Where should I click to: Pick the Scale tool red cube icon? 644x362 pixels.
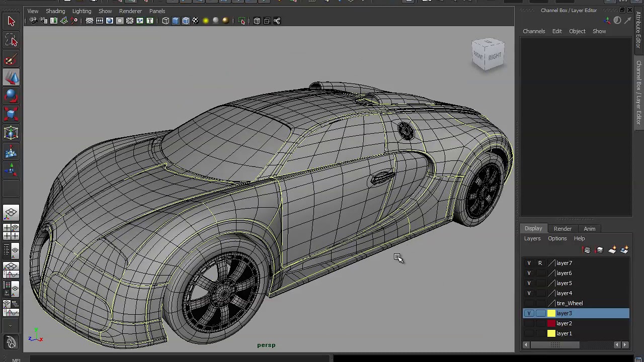11,114
